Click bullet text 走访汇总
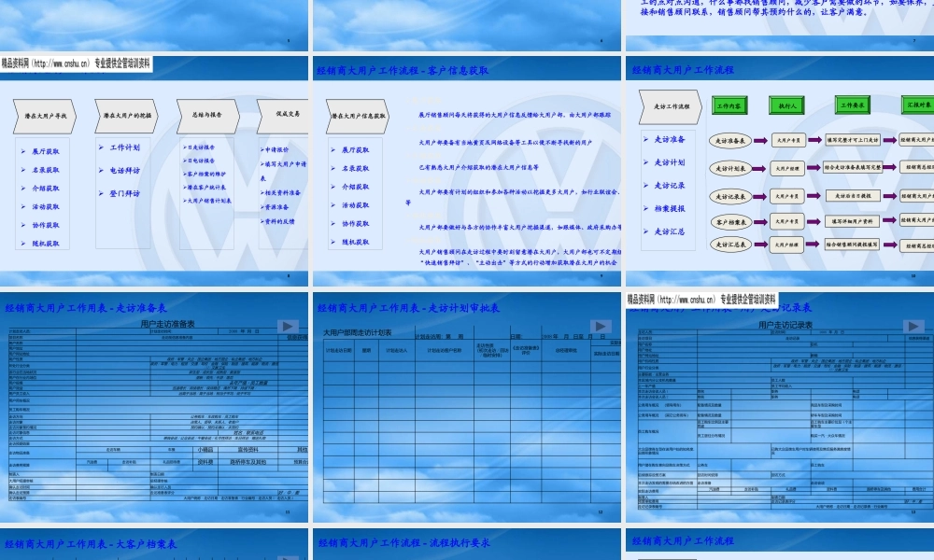Viewport: 934px width, 560px height. pos(670,232)
